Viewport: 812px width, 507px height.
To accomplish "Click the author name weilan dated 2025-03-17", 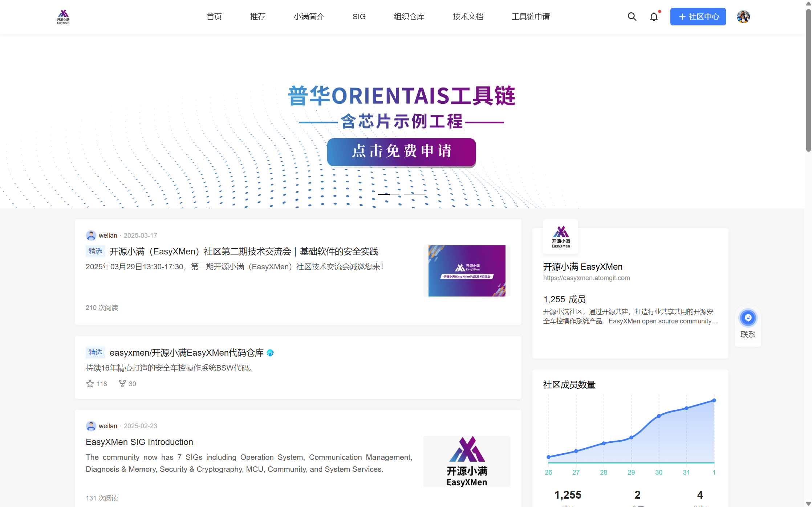I will click(108, 236).
